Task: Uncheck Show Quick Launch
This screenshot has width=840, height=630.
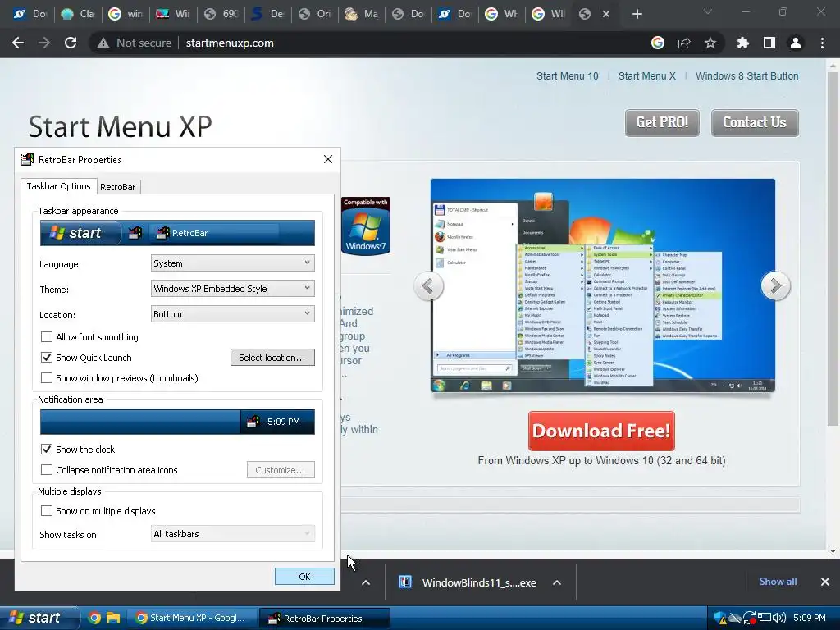Action: pos(47,358)
